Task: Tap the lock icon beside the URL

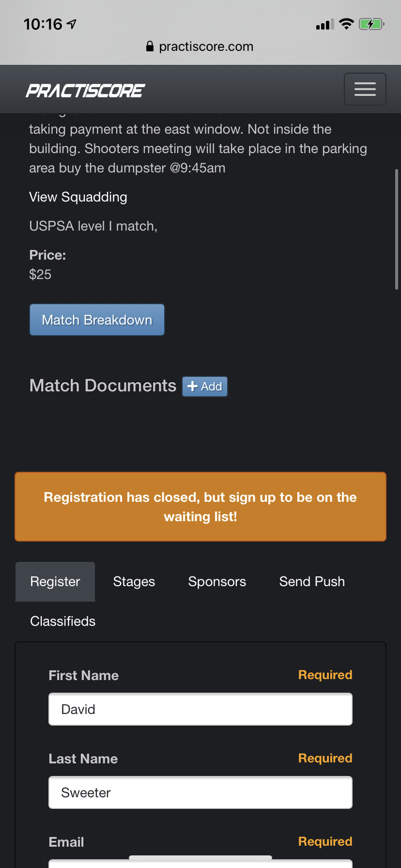Action: [x=150, y=46]
